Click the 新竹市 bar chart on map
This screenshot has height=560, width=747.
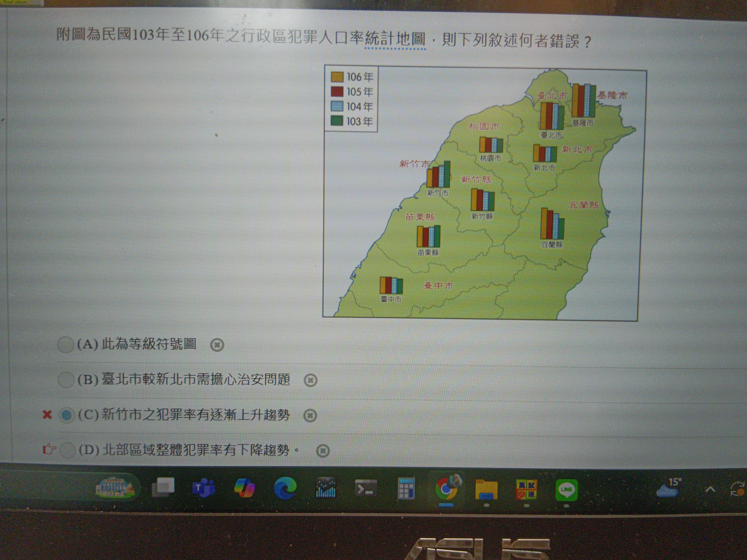(x=438, y=174)
